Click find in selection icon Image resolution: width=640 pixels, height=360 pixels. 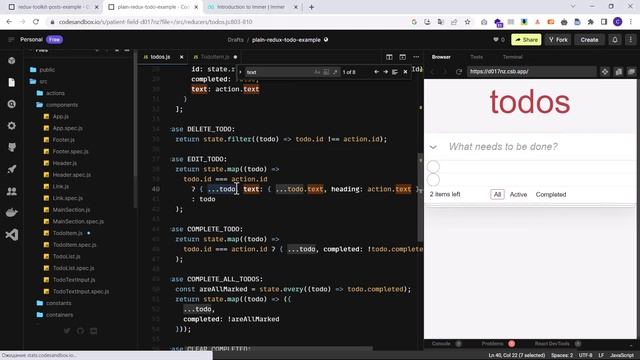tap(395, 72)
